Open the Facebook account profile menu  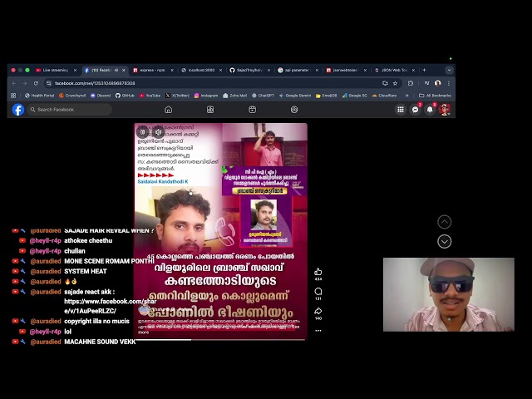point(445,110)
